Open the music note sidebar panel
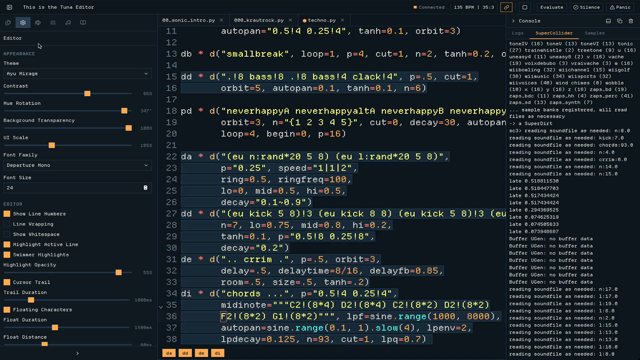The width and height of the screenshot is (640, 360). click(68, 22)
